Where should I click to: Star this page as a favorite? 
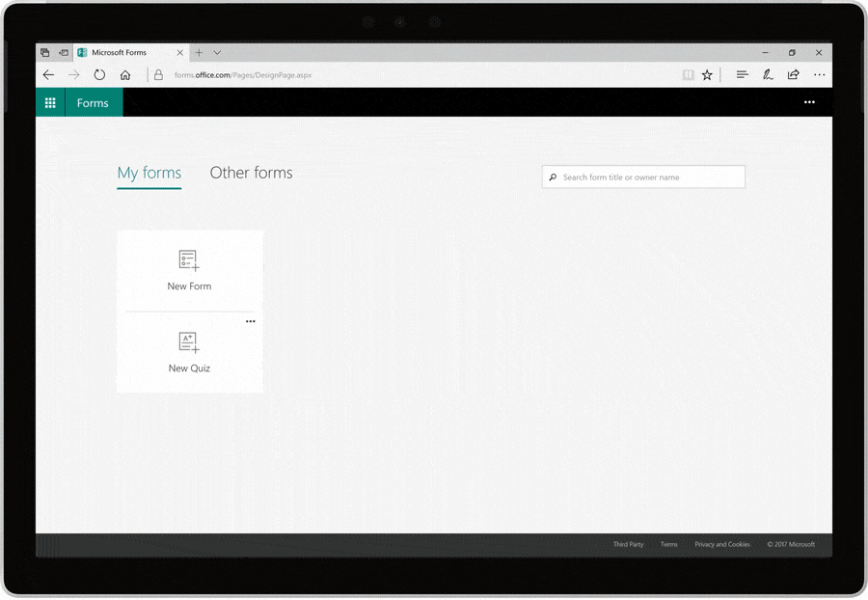tap(709, 74)
